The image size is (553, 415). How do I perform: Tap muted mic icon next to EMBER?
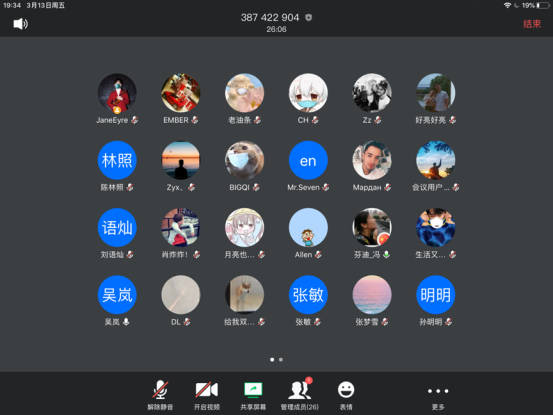tap(195, 120)
